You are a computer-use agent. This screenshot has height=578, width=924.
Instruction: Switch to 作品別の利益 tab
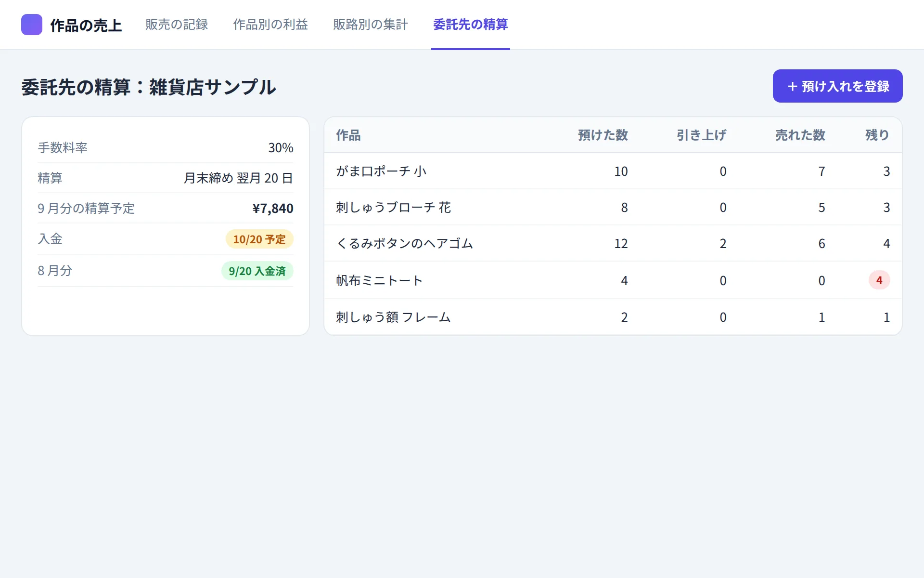tap(270, 25)
